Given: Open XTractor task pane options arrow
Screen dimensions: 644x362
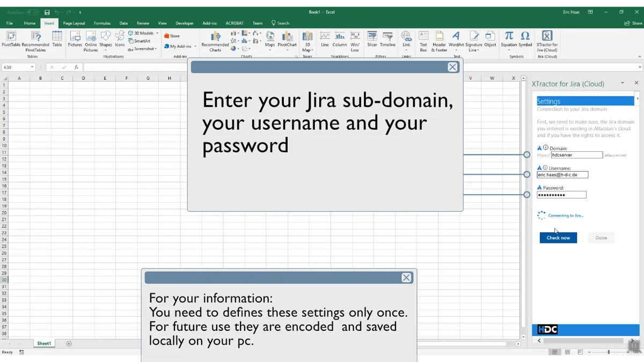Looking at the screenshot, I should (623, 83).
